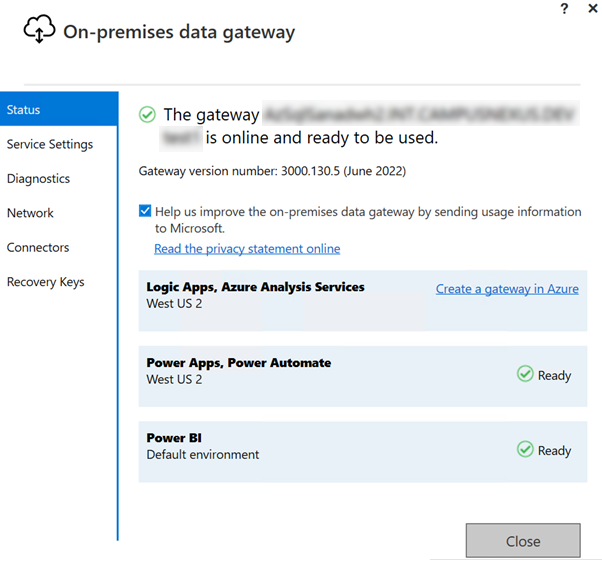This screenshot has width=602, height=564.
Task: Click the Ready checkmark for Power Apps
Action: tap(525, 374)
